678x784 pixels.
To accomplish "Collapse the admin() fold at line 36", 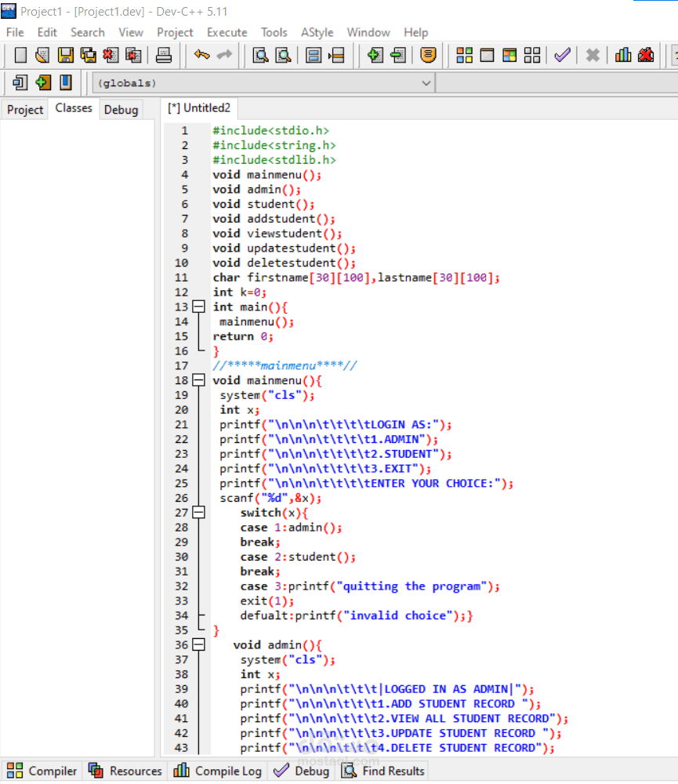I will click(199, 644).
